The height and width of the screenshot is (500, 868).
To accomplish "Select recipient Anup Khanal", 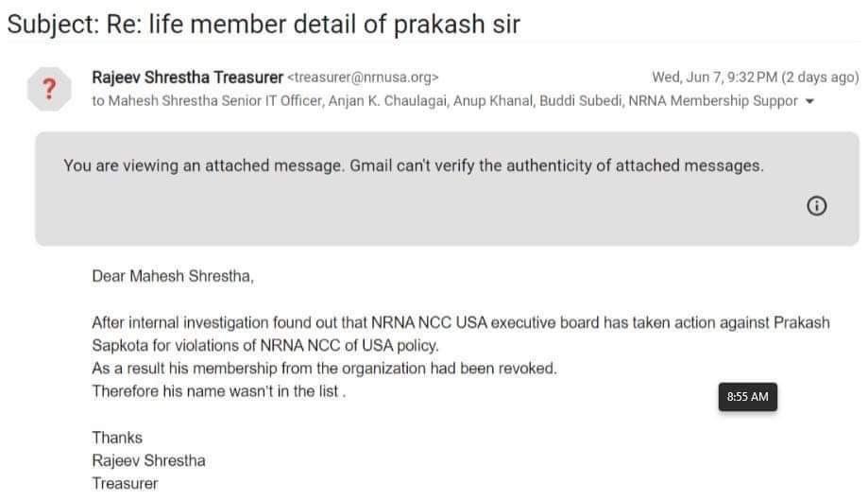I will tap(488, 101).
